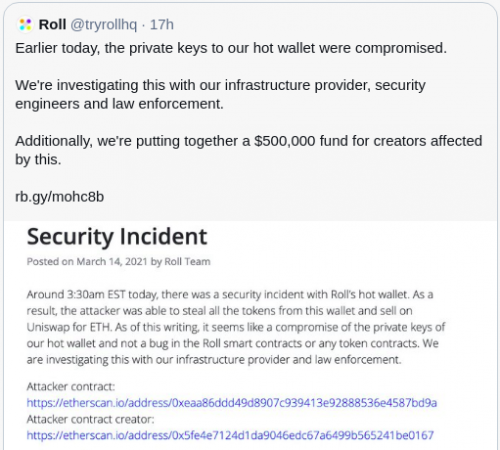Follow the rb.gy/mohc8b short link
The width and height of the screenshot is (500, 450).
tap(60, 197)
